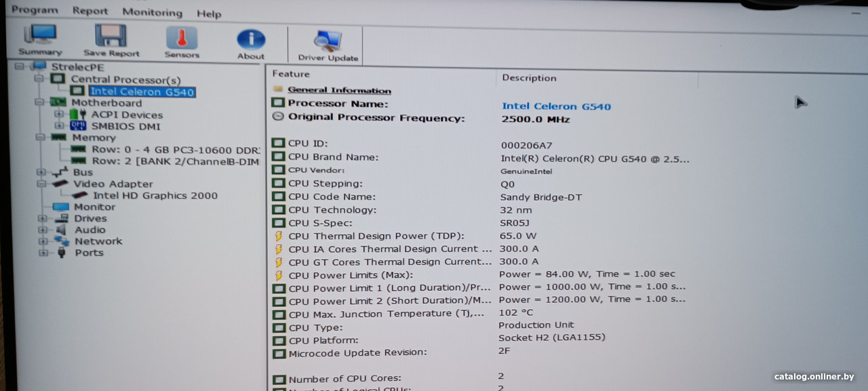The height and width of the screenshot is (391, 868).
Task: Click the Feature column header
Action: 291,74
